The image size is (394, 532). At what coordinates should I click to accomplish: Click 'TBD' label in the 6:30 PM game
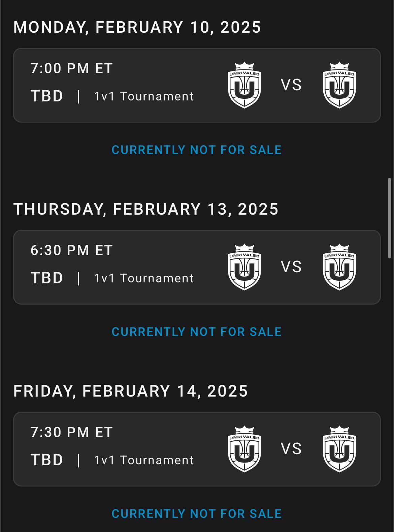pos(47,278)
